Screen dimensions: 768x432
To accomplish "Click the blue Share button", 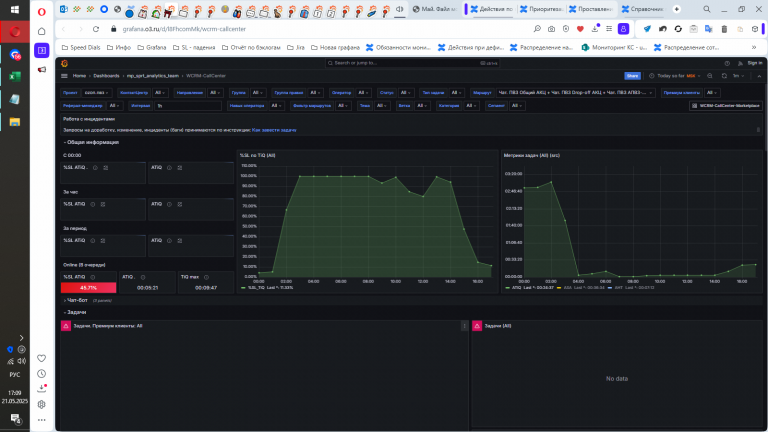I will point(632,76).
